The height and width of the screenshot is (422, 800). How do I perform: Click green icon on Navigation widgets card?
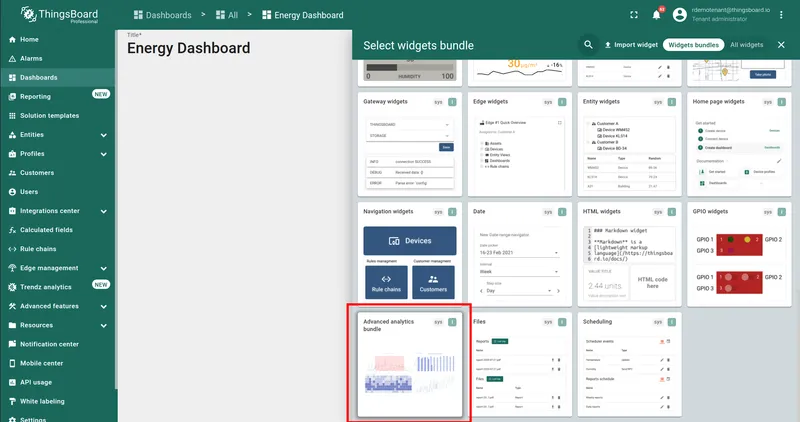click(x=452, y=212)
